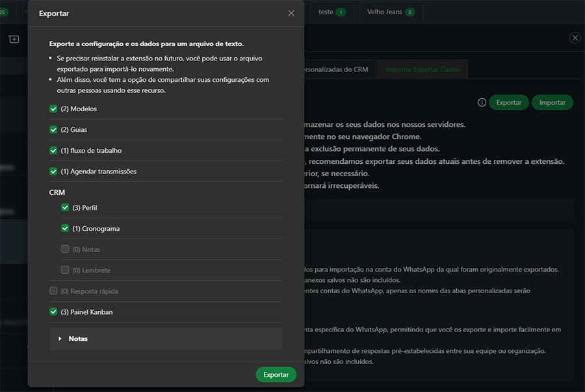Switch to the Importar Exportar Dados tab

[x=422, y=70]
